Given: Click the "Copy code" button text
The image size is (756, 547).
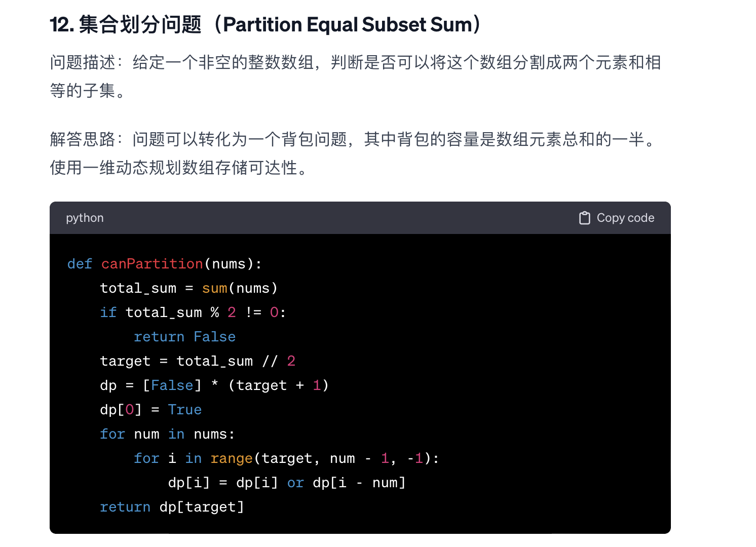Looking at the screenshot, I should pos(625,218).
